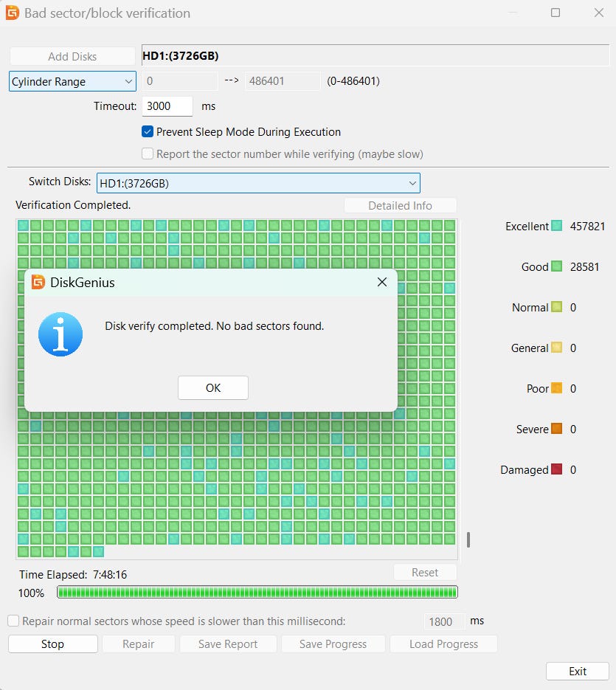The image size is (616, 690).
Task: Close the Bad sector/block verification window
Action: tap(599, 13)
